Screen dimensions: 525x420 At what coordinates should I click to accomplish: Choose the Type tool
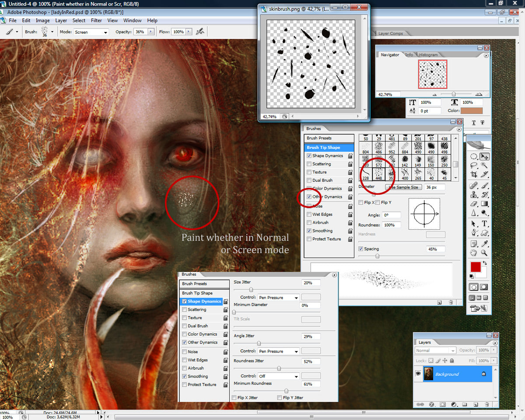pyautogui.click(x=484, y=223)
